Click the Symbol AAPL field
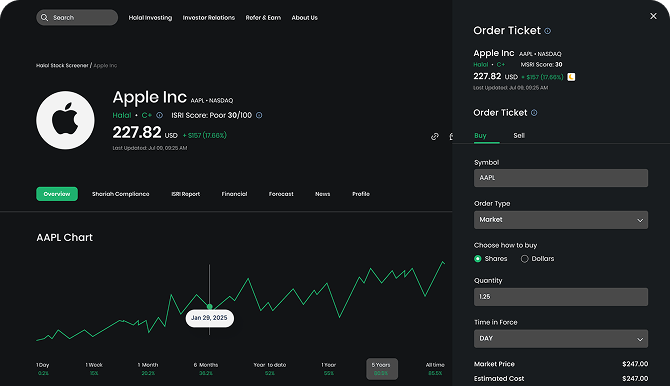The image size is (670, 386). click(561, 178)
